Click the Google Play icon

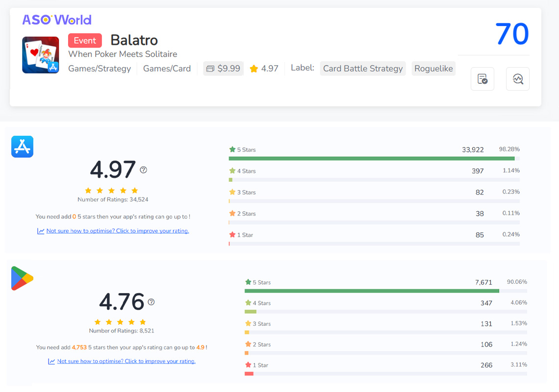[22, 278]
